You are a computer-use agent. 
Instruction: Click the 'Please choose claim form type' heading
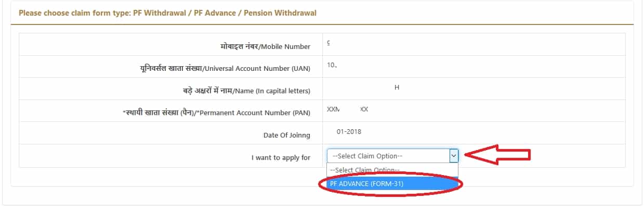point(167,13)
